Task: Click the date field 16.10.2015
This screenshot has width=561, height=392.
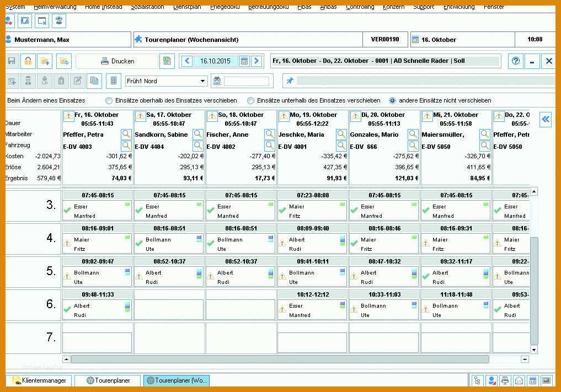Action: pos(215,61)
